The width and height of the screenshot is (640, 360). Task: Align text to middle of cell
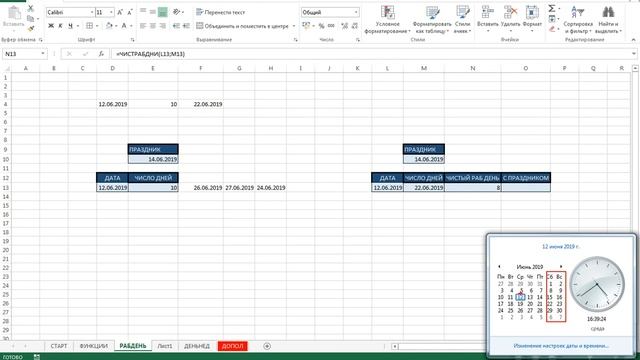pyautogui.click(x=153, y=12)
